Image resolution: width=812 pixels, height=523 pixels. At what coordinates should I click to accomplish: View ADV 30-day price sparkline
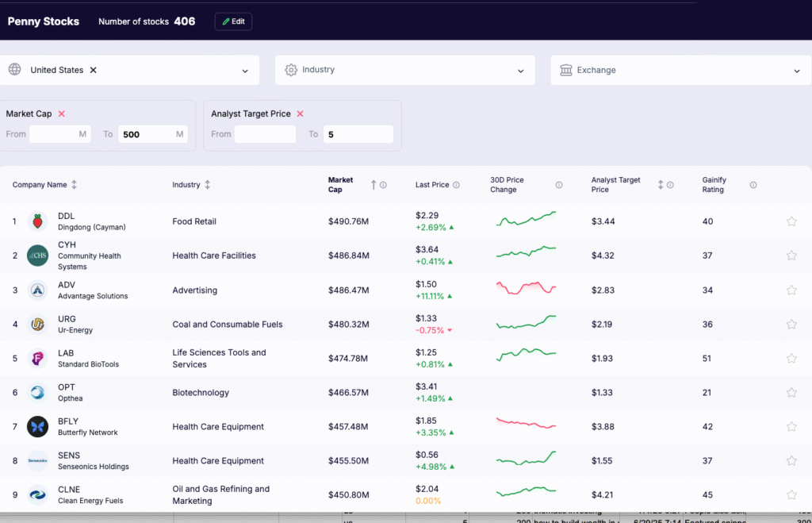click(x=527, y=287)
